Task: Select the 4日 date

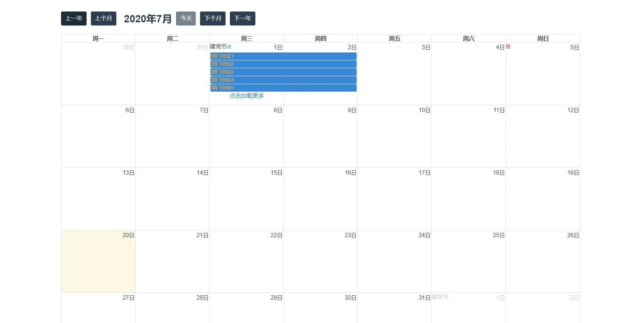Action: [500, 47]
